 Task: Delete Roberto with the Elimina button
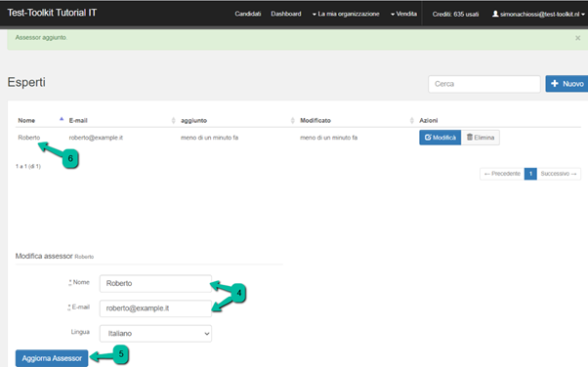(x=481, y=138)
